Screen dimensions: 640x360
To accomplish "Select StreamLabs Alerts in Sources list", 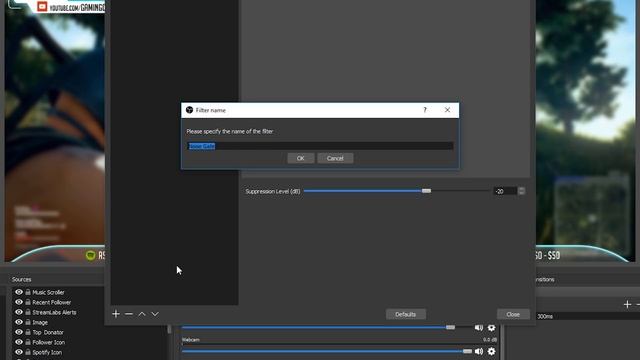I will 54,312.
